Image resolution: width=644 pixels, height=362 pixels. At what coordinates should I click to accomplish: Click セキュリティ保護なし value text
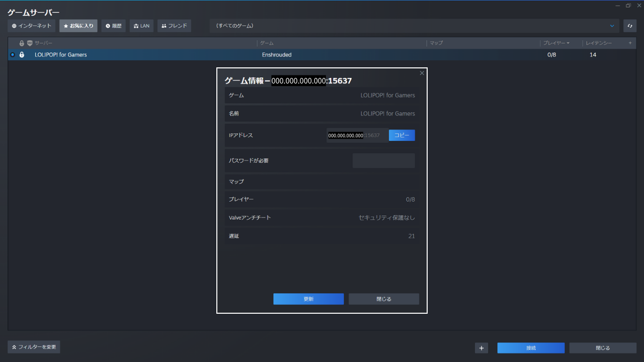pyautogui.click(x=387, y=218)
